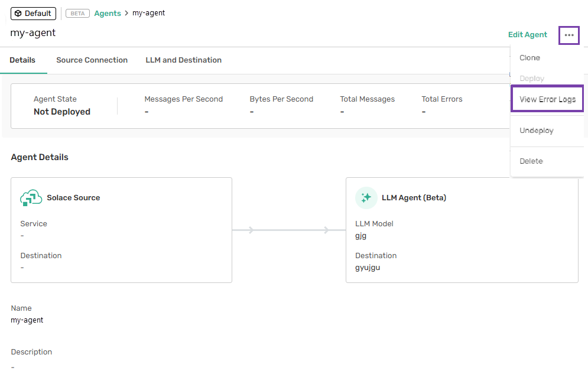Select Delete in the actions menu
The image size is (588, 384).
coord(531,161)
